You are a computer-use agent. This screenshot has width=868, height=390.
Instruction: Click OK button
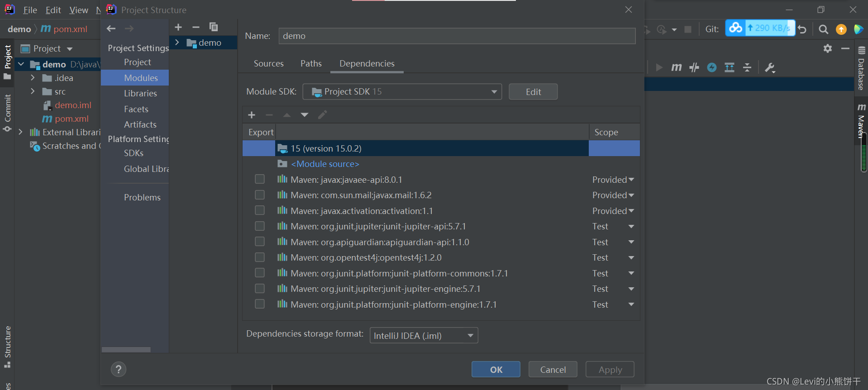click(x=496, y=369)
